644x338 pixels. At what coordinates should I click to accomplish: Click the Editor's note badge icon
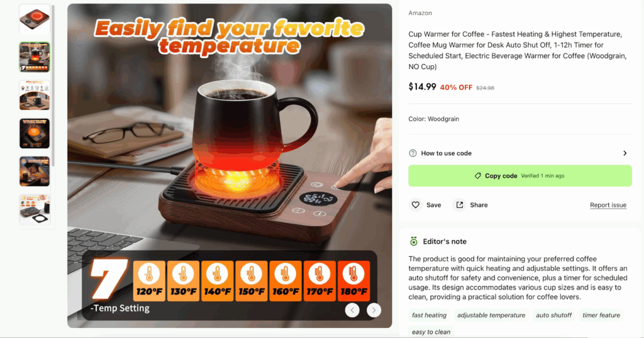[414, 241]
